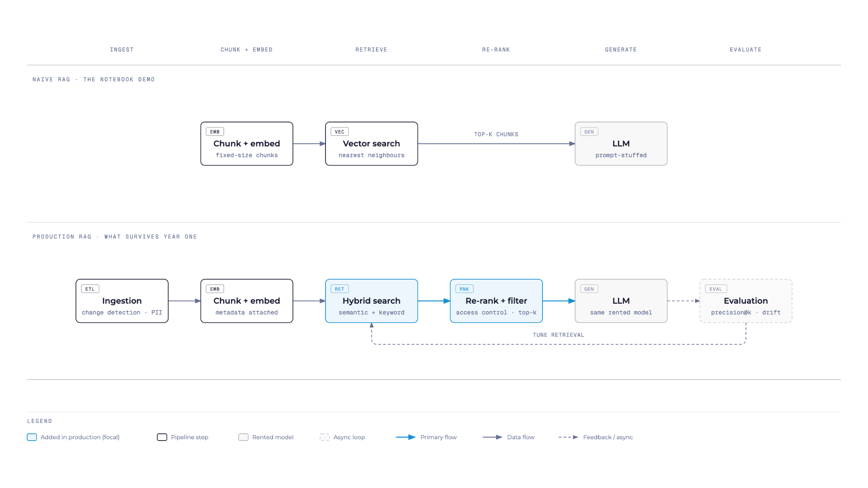Click the EMB tag in the naive Chunk + embed box

215,132
